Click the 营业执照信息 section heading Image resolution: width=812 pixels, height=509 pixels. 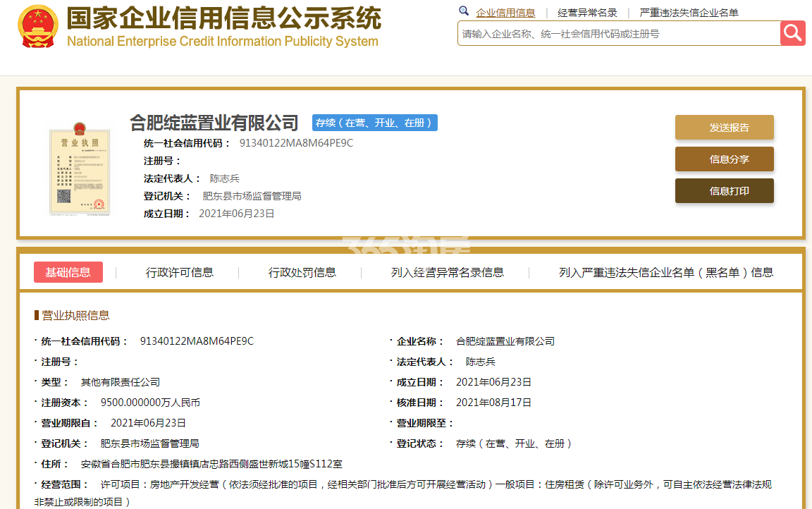click(75, 315)
